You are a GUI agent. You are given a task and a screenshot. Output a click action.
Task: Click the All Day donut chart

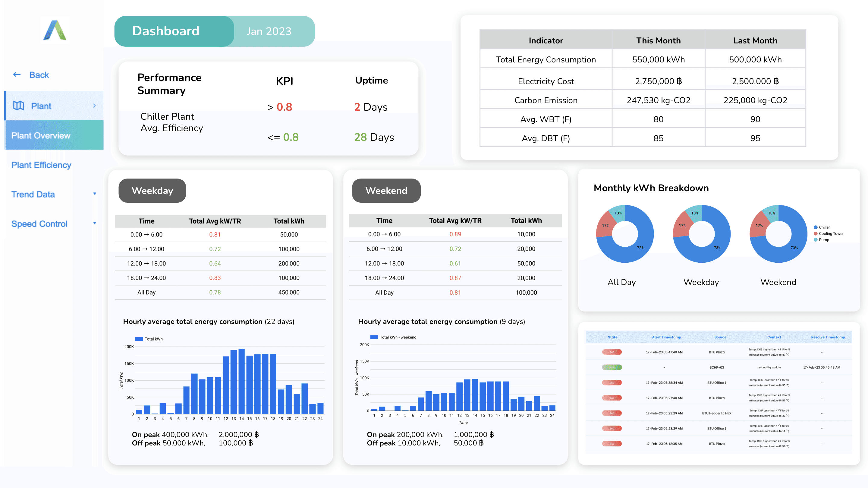point(625,234)
